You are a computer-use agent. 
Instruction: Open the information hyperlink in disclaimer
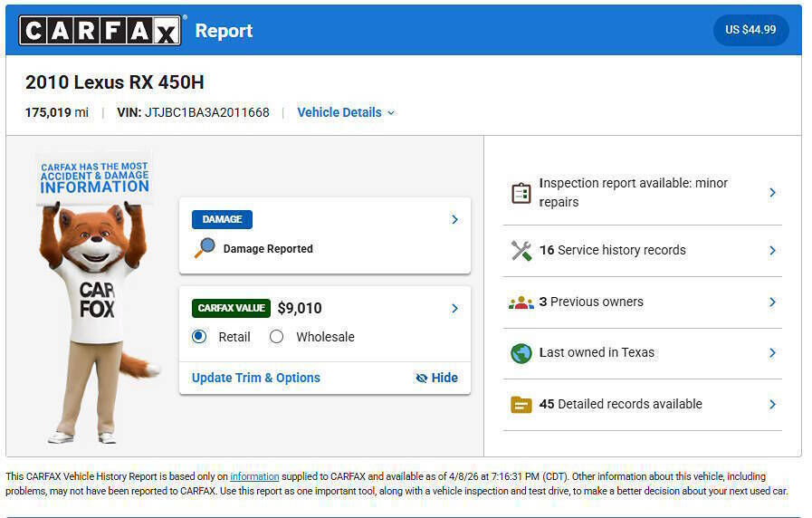[254, 476]
